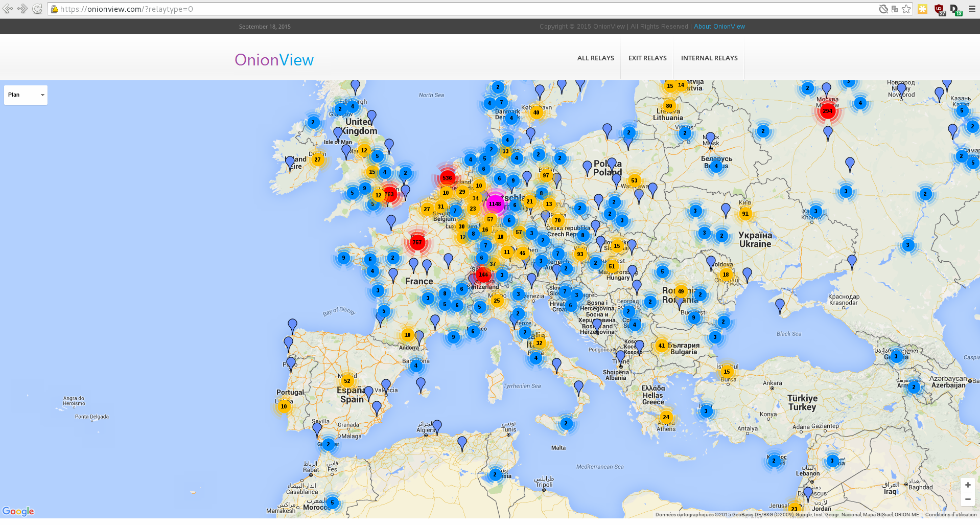Bookmark this page with the star
The image size is (980, 525).
[906, 9]
